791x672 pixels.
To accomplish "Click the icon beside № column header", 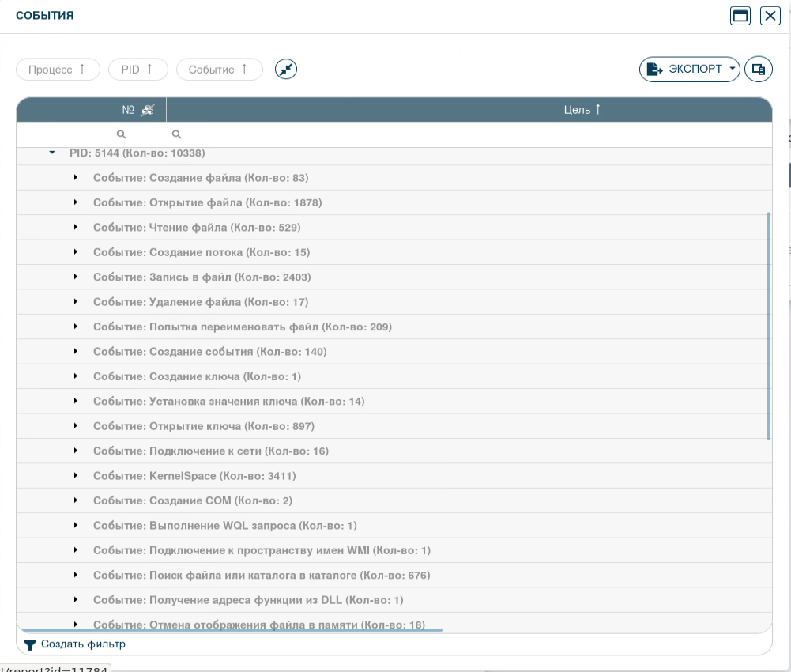I will tap(148, 110).
